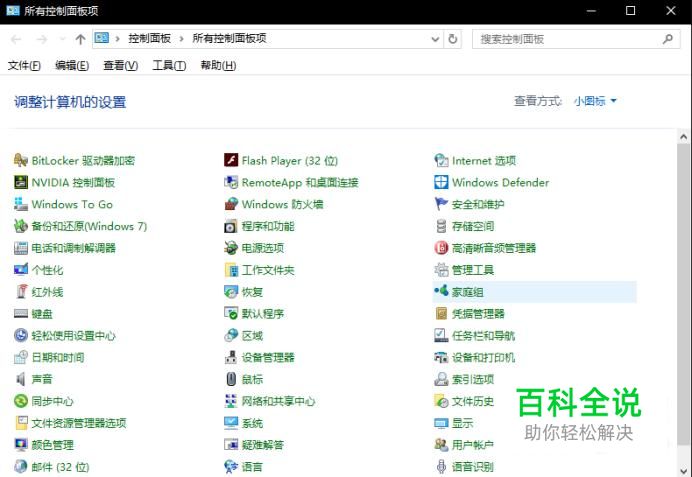692x477 pixels.
Task: Open the 鼠标 mouse icon
Action: click(231, 379)
